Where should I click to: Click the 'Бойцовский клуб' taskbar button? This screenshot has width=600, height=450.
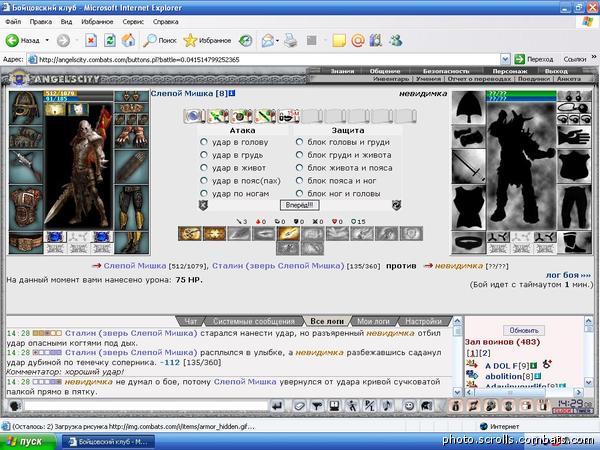tap(108, 442)
